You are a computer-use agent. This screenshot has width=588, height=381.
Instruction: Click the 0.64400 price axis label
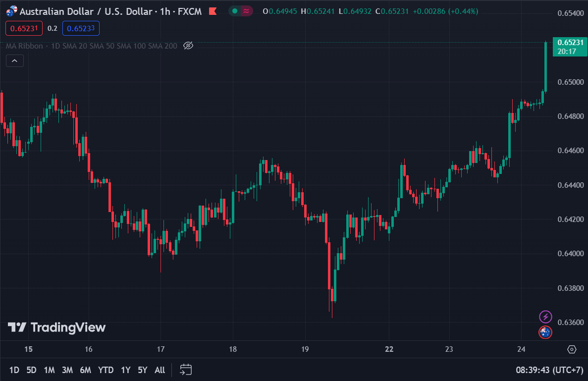point(570,185)
